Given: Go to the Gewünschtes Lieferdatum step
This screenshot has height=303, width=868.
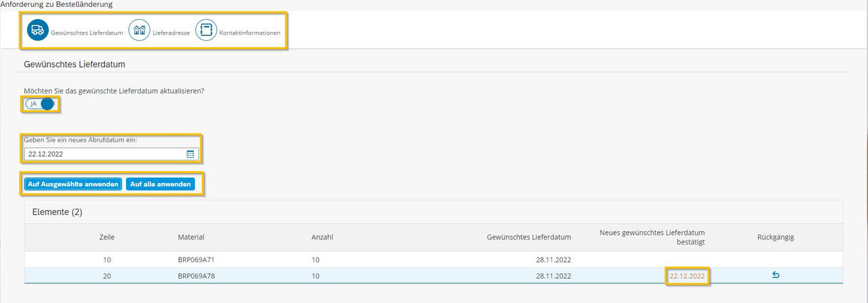Looking at the screenshot, I should [x=87, y=33].
